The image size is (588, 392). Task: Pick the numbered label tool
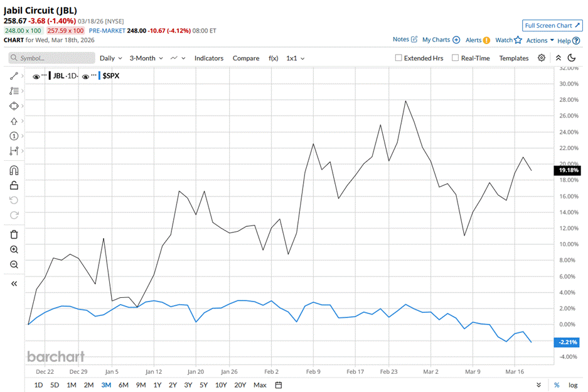[x=14, y=136]
